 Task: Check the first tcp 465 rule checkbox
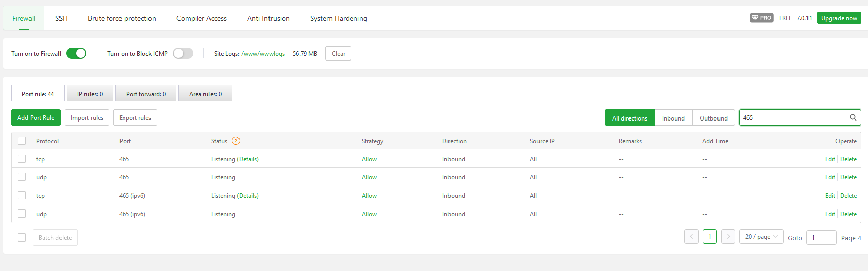(x=22, y=159)
